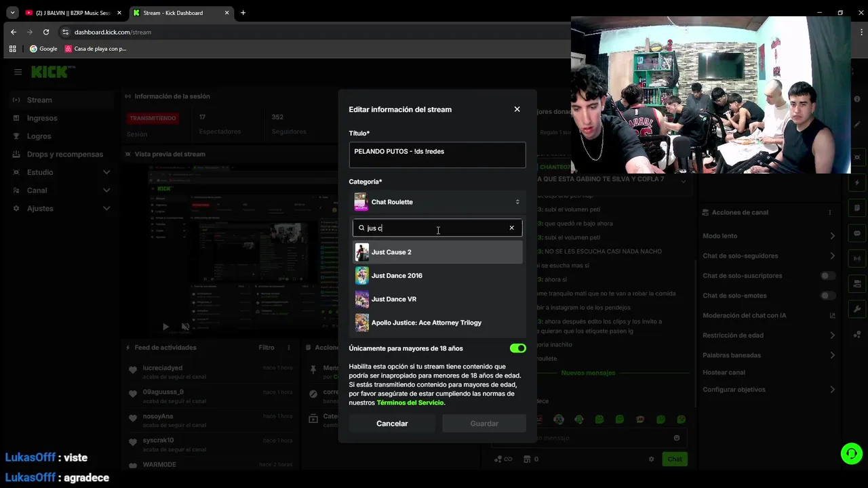This screenshot has width=868, height=488.
Task: Open the hamburger menu beside the Kick logo
Action: pyautogui.click(x=18, y=72)
